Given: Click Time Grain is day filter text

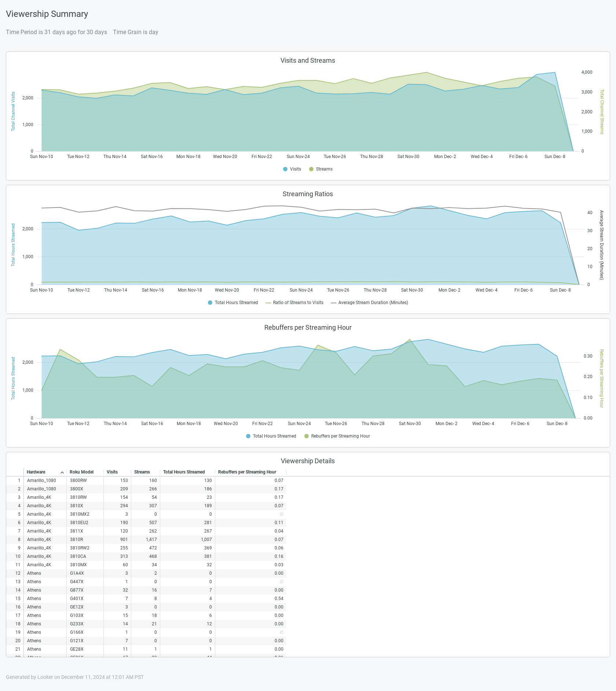Looking at the screenshot, I should tap(136, 32).
